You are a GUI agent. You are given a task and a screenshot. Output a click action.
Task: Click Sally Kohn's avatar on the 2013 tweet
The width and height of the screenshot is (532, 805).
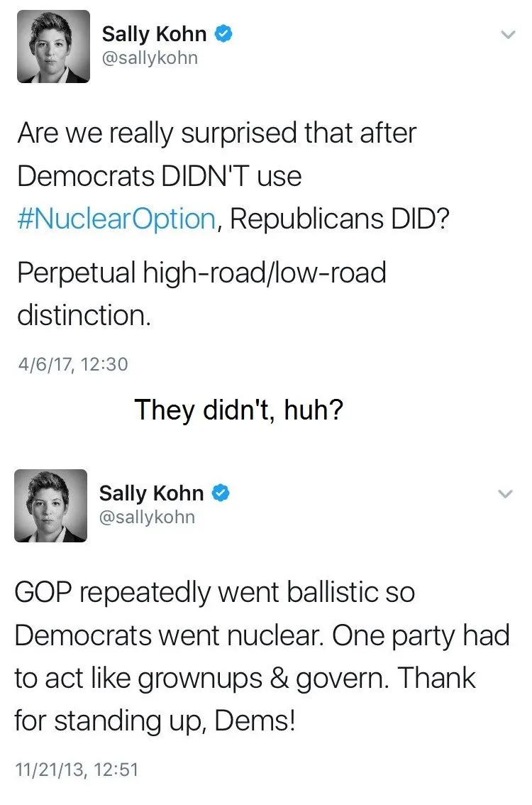tap(51, 505)
